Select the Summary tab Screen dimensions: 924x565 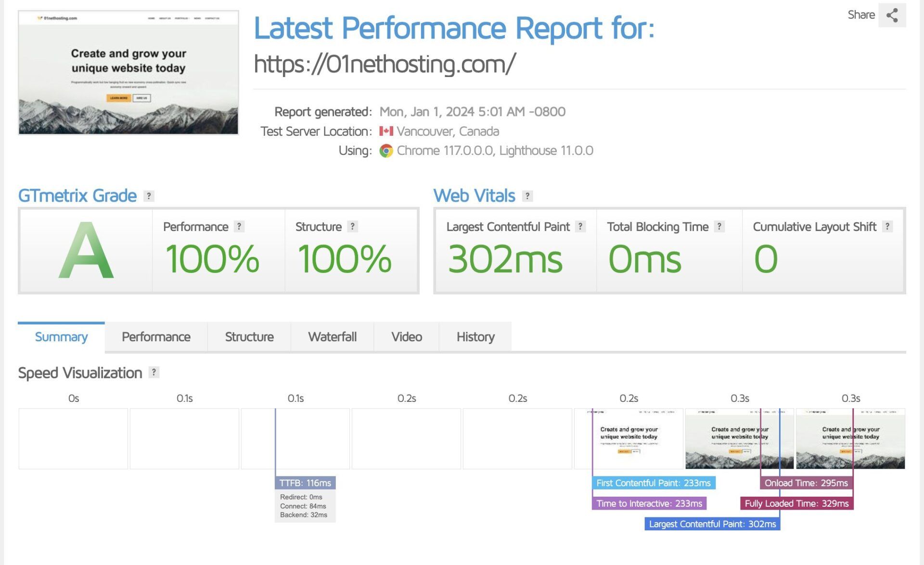coord(61,336)
